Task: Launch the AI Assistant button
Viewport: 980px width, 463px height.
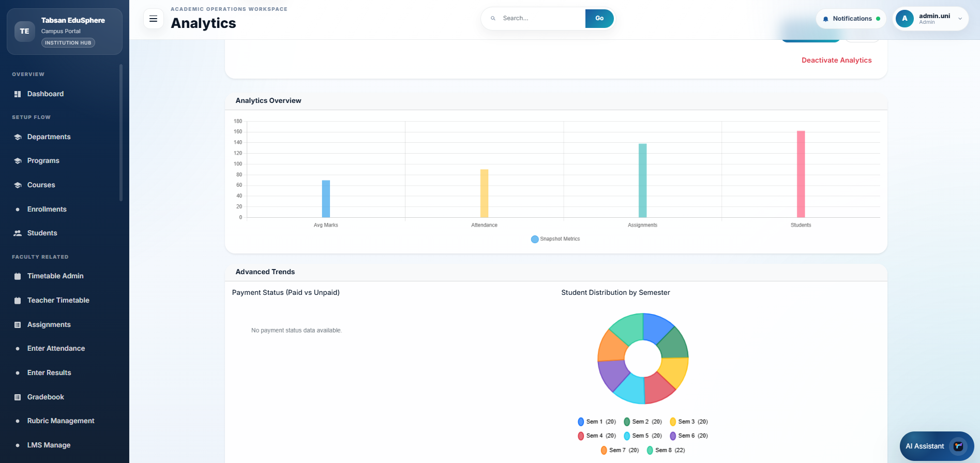Action: click(x=937, y=446)
